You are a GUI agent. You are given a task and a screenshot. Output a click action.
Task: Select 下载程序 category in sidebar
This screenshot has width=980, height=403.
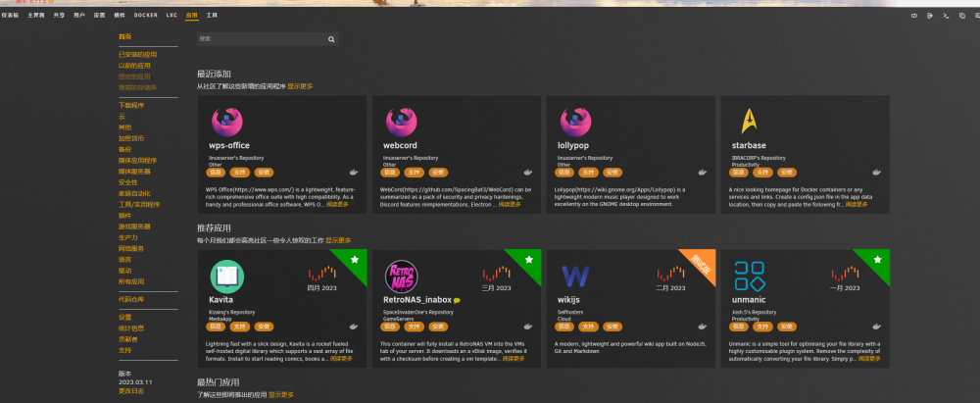point(131,106)
